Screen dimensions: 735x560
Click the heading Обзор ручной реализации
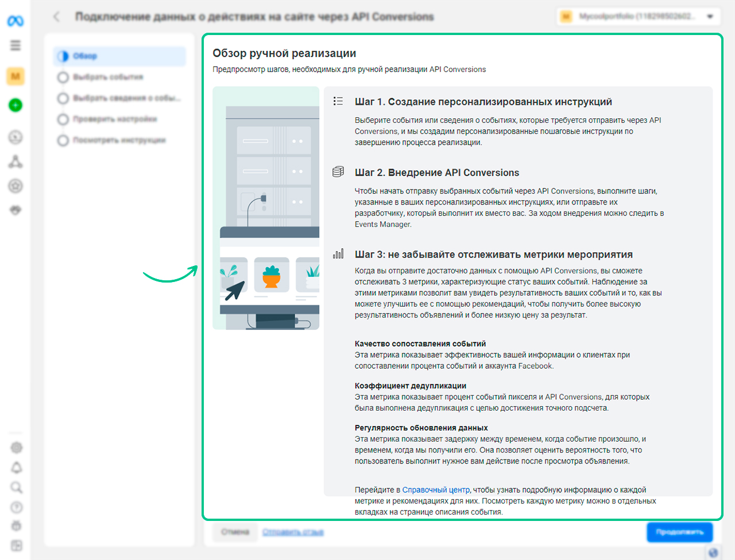[284, 53]
